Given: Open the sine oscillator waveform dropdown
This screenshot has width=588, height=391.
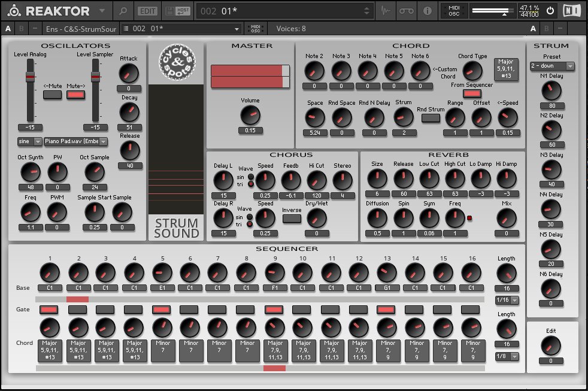Looking at the screenshot, I should 29,142.
